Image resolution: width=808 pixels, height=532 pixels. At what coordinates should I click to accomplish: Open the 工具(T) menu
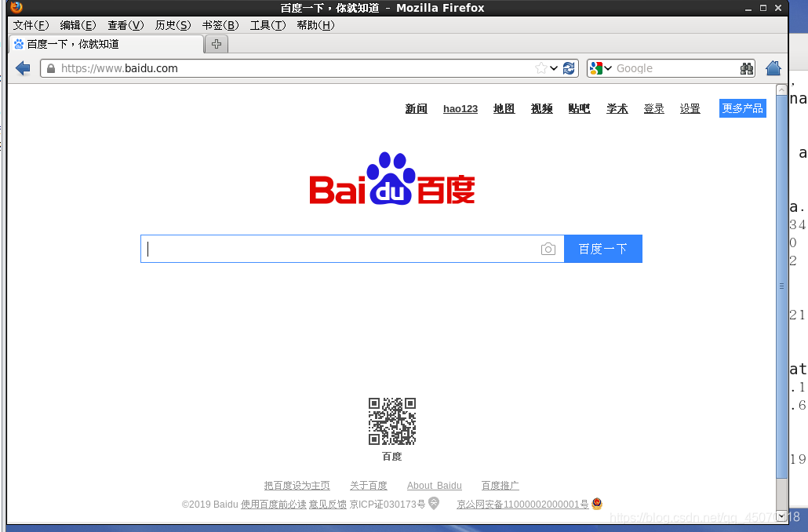pos(268,25)
